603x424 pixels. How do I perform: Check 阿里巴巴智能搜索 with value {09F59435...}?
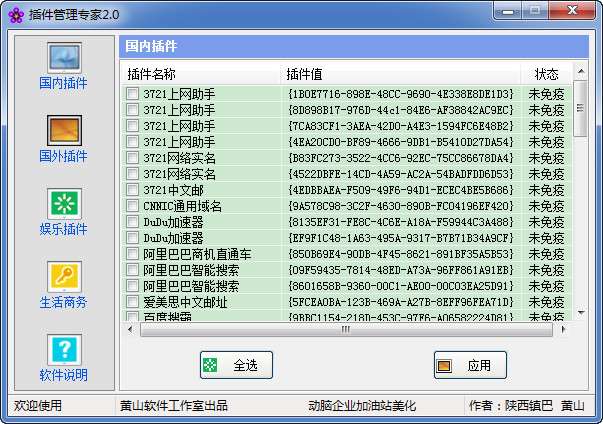132,269
